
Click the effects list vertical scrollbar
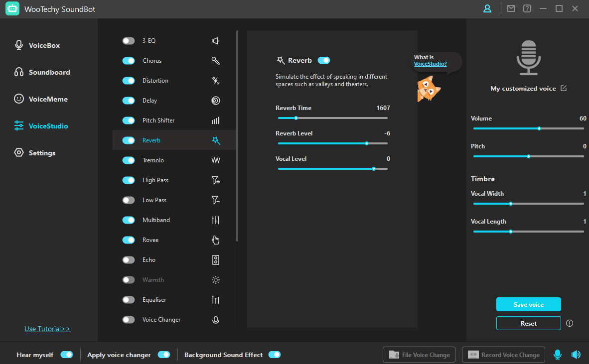coord(237,135)
